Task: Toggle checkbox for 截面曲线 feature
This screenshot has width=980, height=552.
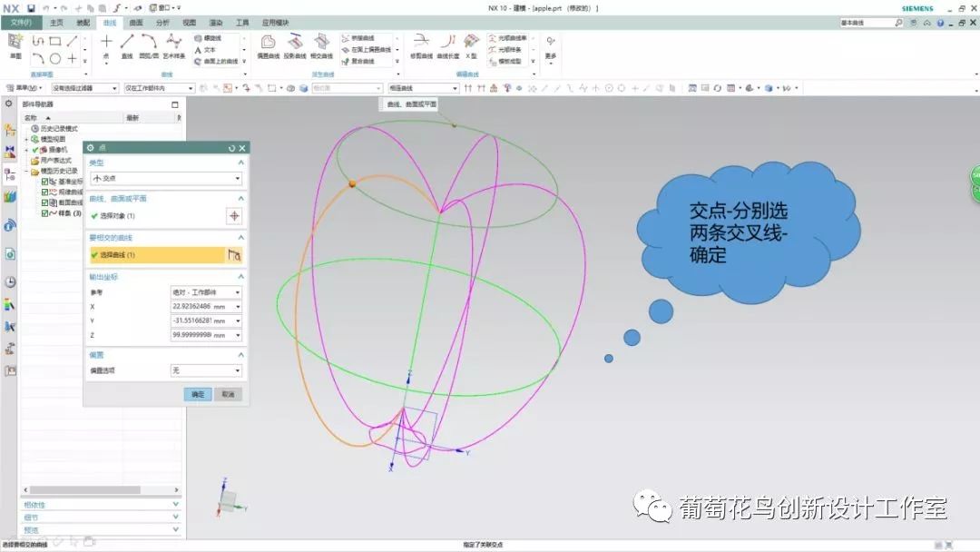Action: (45, 202)
